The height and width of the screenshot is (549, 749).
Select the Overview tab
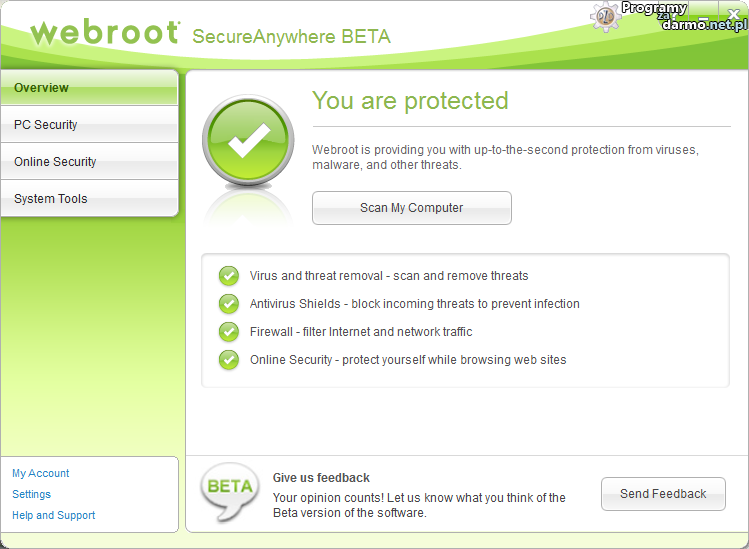(90, 88)
